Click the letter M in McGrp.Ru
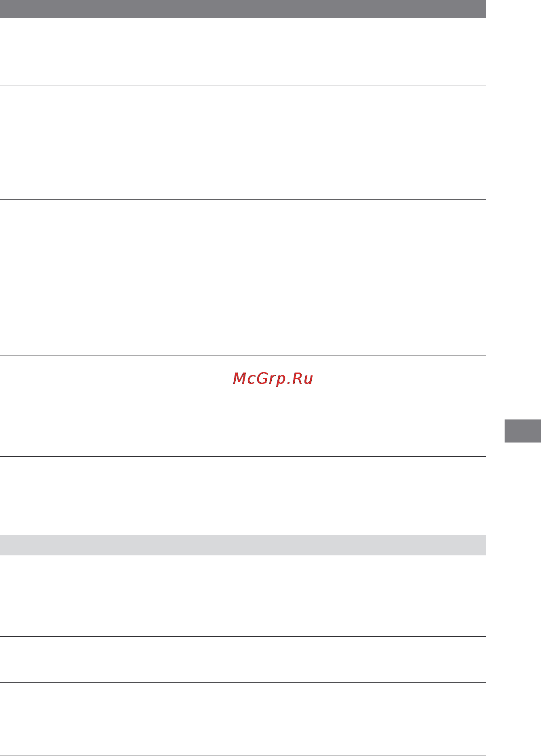541x756 pixels. coord(240,378)
